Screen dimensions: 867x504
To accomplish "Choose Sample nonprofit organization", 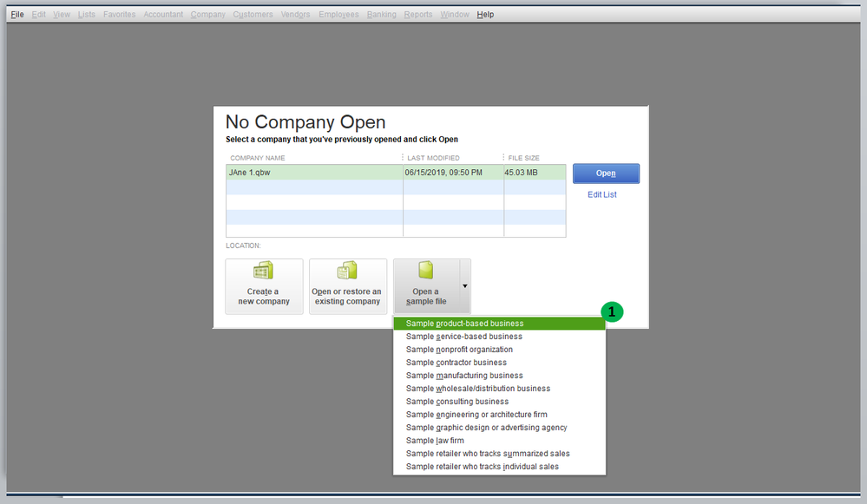I will click(499, 350).
